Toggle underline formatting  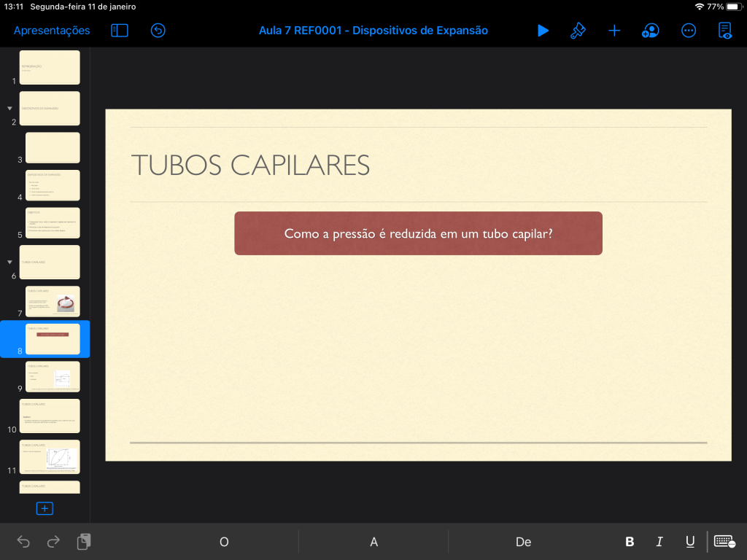pos(689,542)
